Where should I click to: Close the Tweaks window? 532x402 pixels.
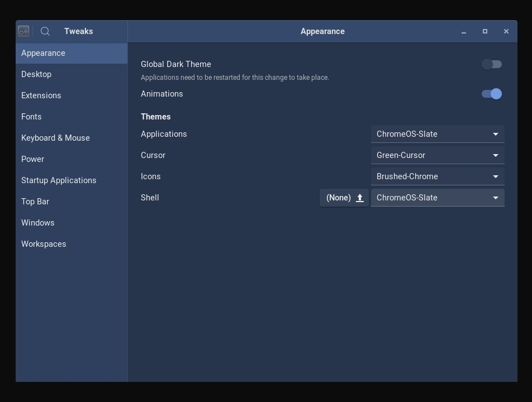click(x=506, y=31)
